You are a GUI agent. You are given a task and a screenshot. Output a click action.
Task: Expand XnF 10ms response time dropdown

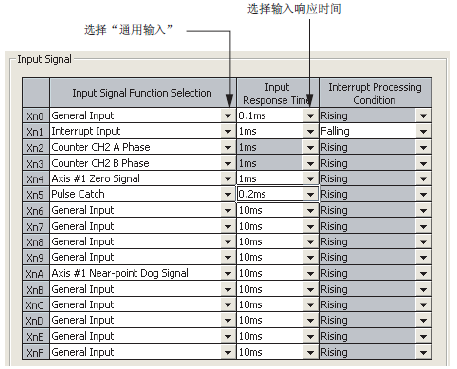coord(310,352)
